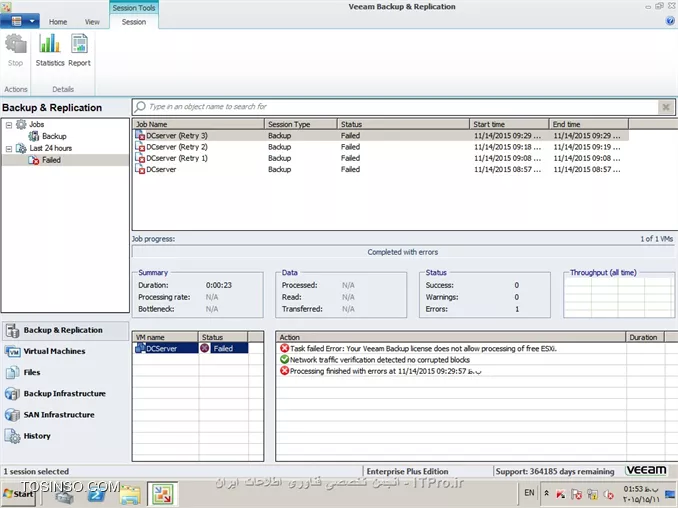Open Backup & Replication navigation pane
This screenshot has height=508, width=678.
pyautogui.click(x=65, y=330)
